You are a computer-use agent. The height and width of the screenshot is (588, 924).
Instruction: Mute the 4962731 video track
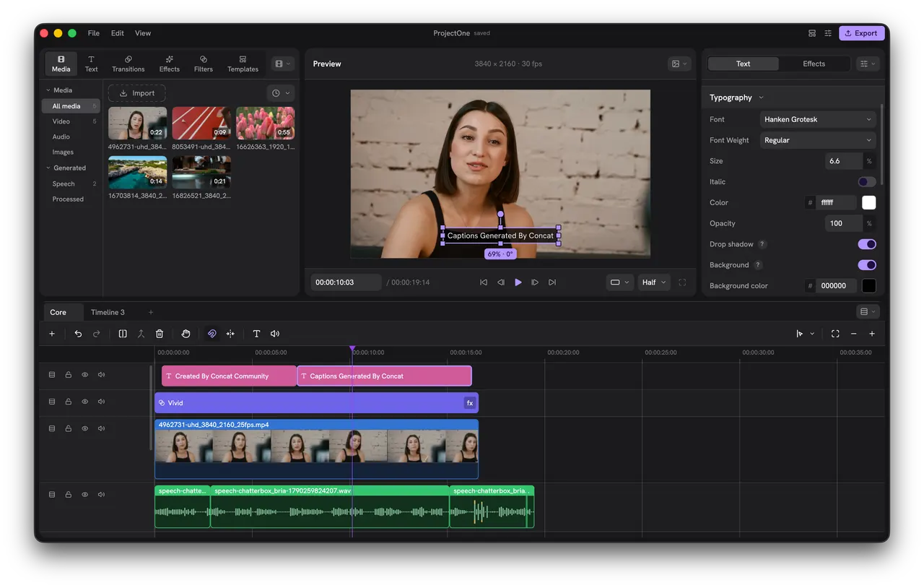coord(101,428)
